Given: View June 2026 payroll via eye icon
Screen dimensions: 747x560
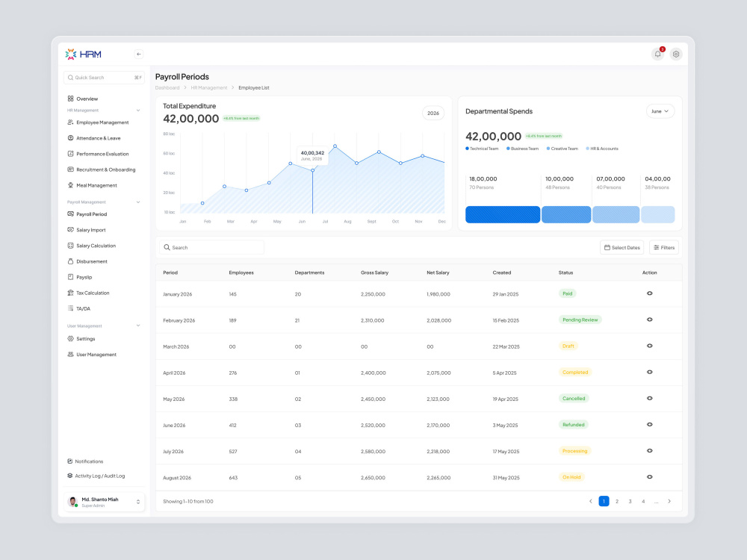Looking at the screenshot, I should coord(649,425).
